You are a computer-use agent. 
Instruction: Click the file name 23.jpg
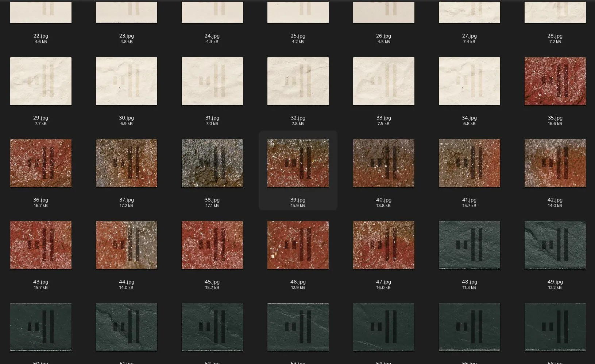click(127, 36)
